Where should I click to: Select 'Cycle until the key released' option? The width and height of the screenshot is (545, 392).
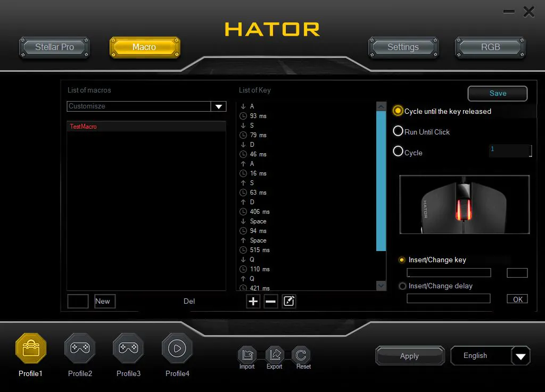coord(398,111)
